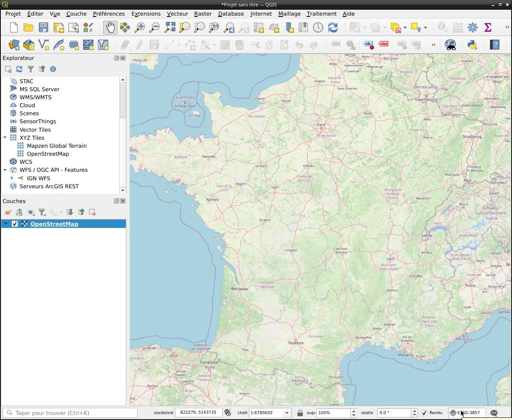Collapse the XYZ Tiles tree node
Screen dimensions: 512x420
5,138
